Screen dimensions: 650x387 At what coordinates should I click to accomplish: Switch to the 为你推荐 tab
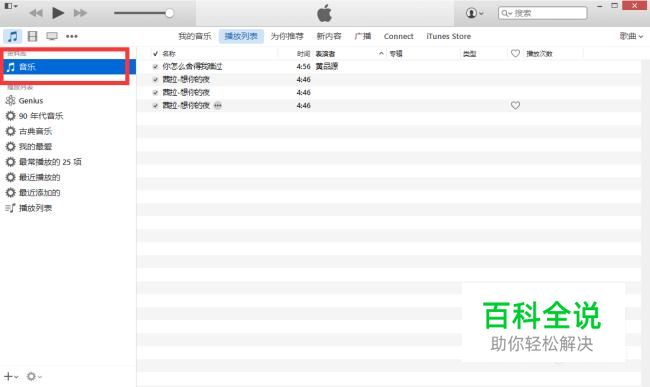[x=287, y=36]
